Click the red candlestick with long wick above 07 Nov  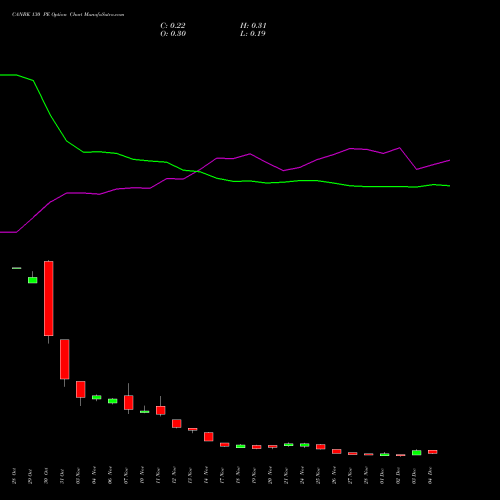129,402
